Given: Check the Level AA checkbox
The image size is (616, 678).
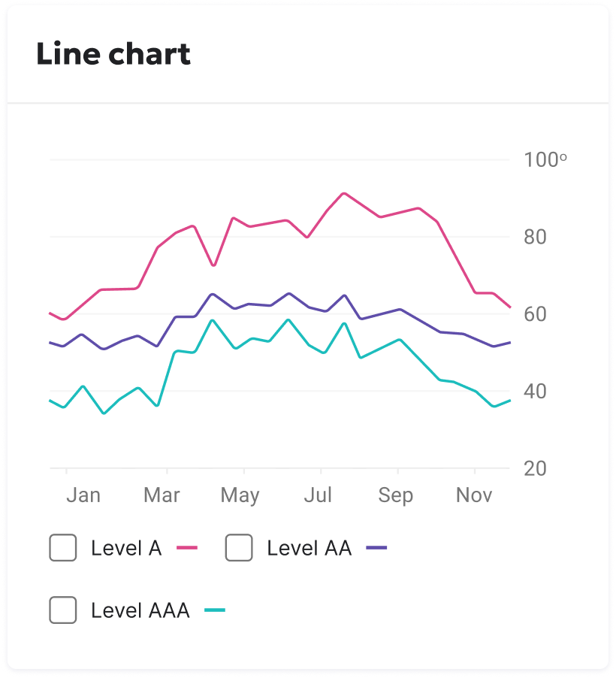Looking at the screenshot, I should 239,548.
